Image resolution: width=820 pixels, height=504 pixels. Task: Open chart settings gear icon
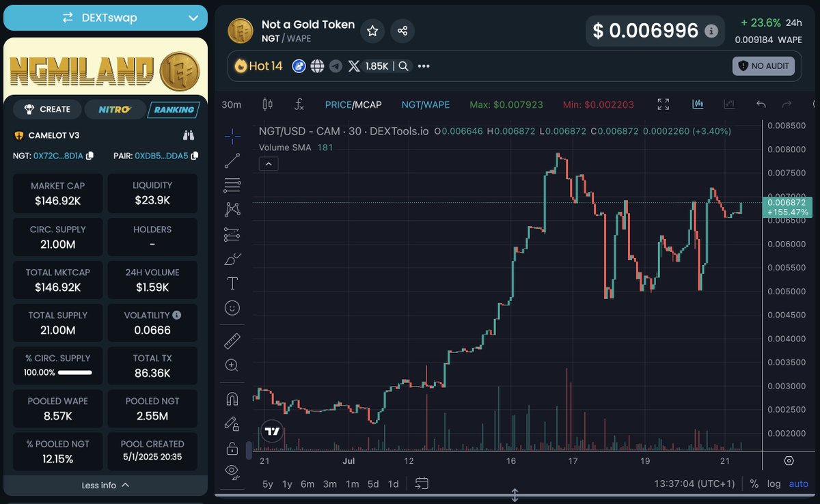[x=789, y=460]
